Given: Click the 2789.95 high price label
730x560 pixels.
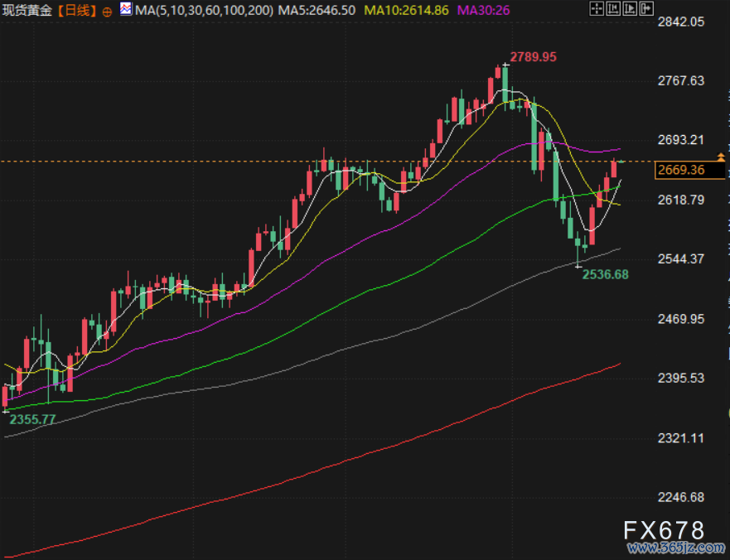Looking at the screenshot, I should coord(533,57).
